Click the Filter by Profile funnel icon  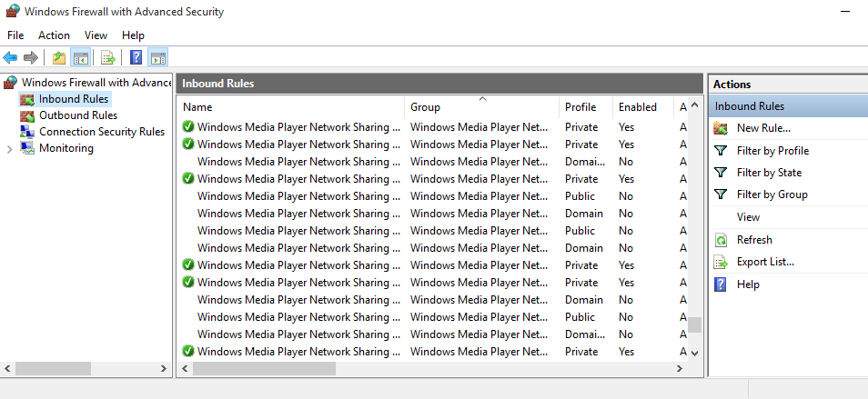coord(721,151)
